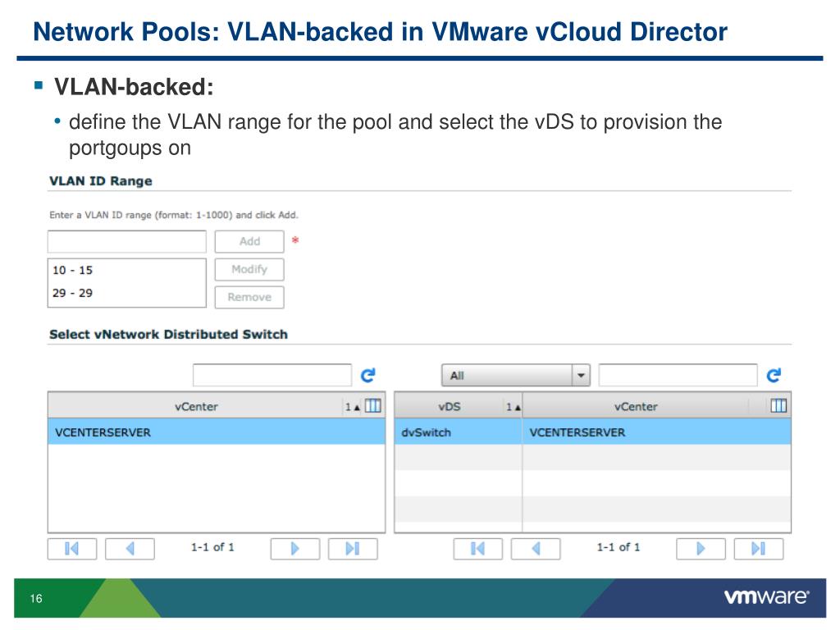Select the 10 - 15 VLAN range entry
Image resolution: width=840 pixels, height=630 pixels.
coord(126,271)
